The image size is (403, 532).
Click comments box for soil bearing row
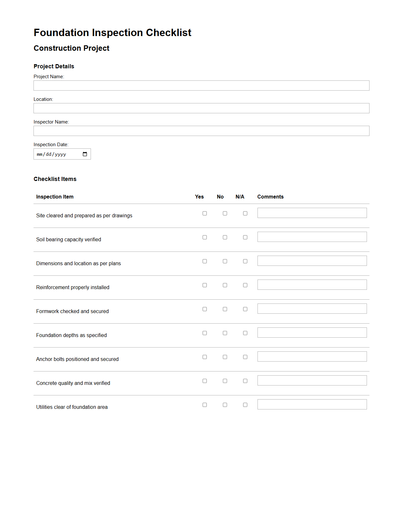pos(312,236)
